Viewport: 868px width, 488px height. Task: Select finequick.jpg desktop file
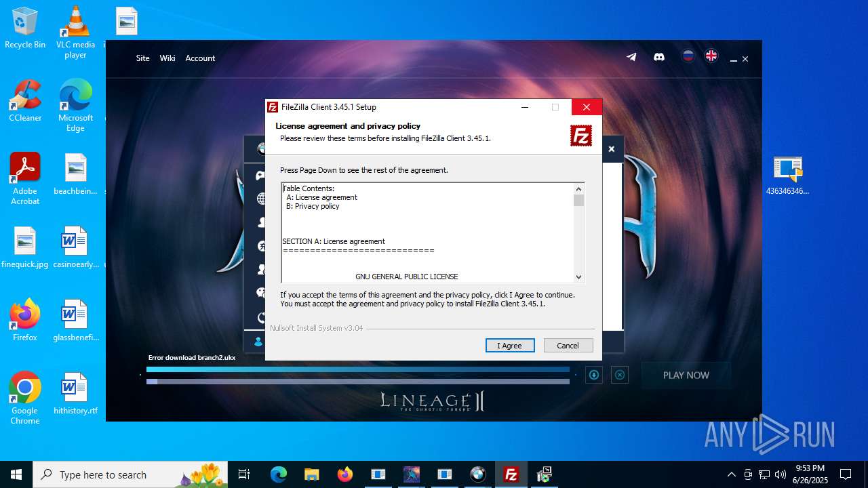pyautogui.click(x=25, y=248)
